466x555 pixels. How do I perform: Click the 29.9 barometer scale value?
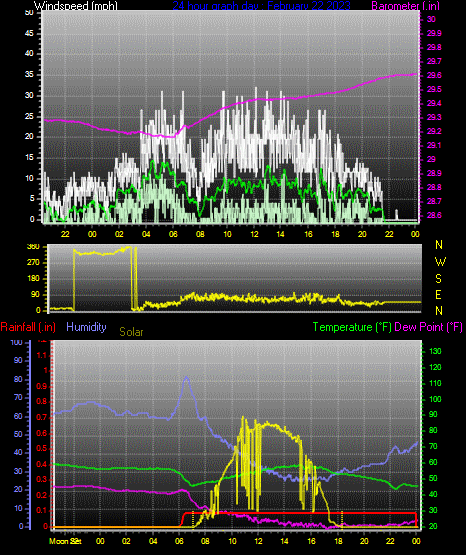[434, 33]
